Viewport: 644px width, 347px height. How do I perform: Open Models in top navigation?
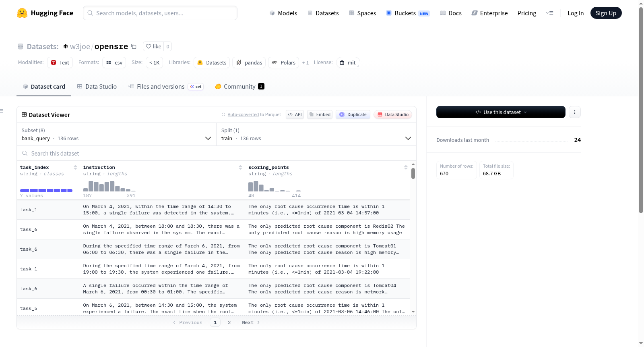click(x=283, y=13)
